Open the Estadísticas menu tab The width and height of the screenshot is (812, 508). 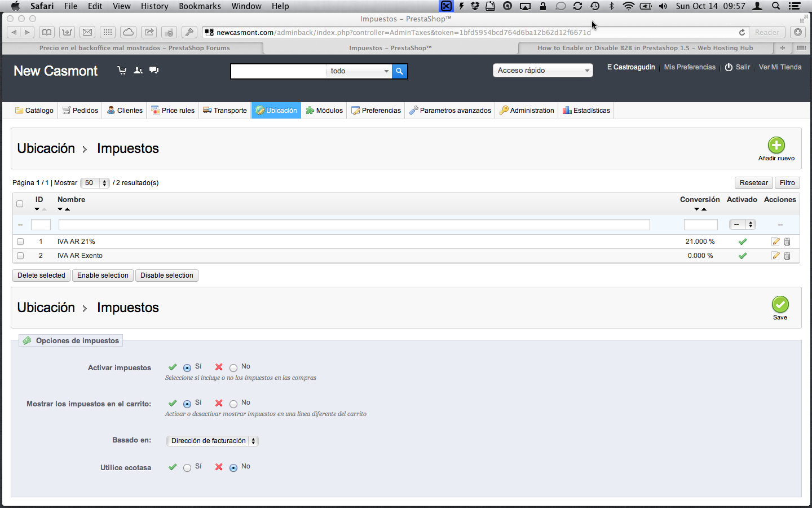(586, 111)
